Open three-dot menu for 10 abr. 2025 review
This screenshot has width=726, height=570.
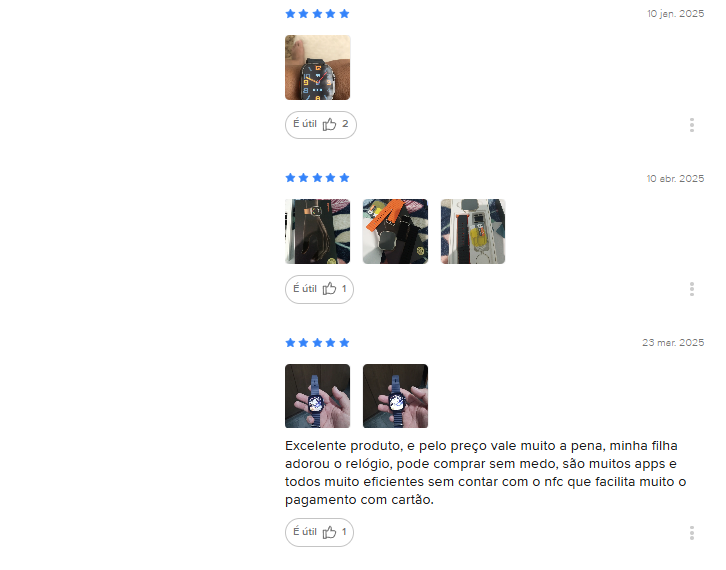(x=691, y=289)
